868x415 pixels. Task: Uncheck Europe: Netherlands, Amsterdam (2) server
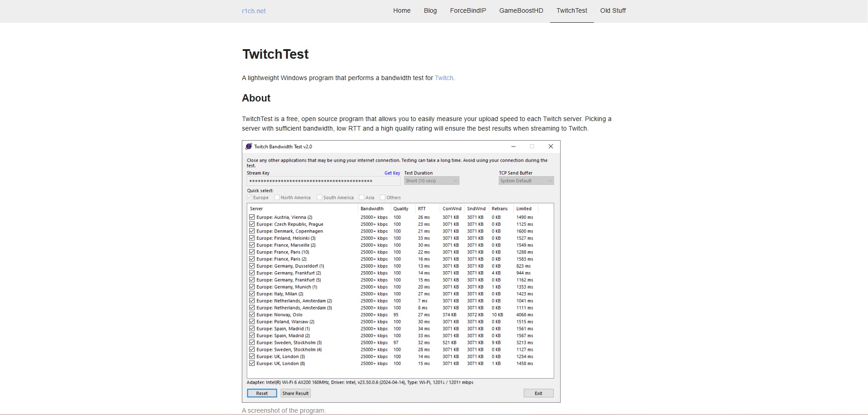pyautogui.click(x=252, y=301)
